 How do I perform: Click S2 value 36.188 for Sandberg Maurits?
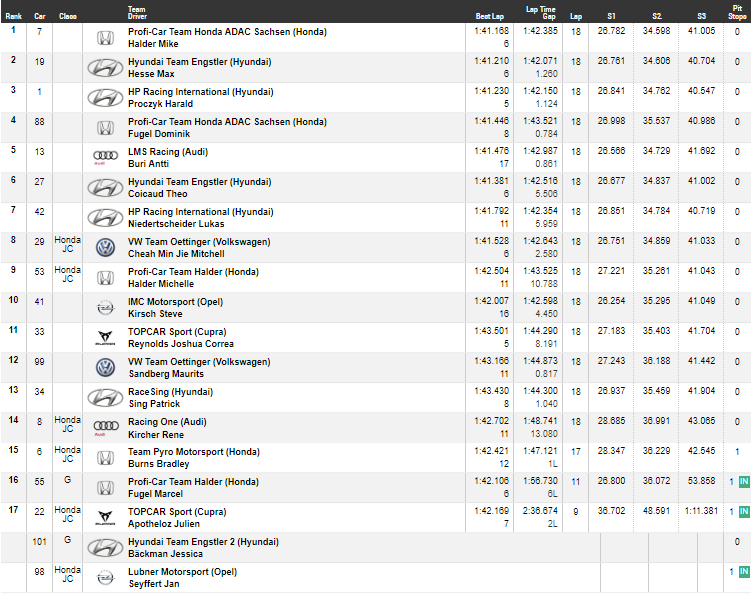tap(656, 361)
